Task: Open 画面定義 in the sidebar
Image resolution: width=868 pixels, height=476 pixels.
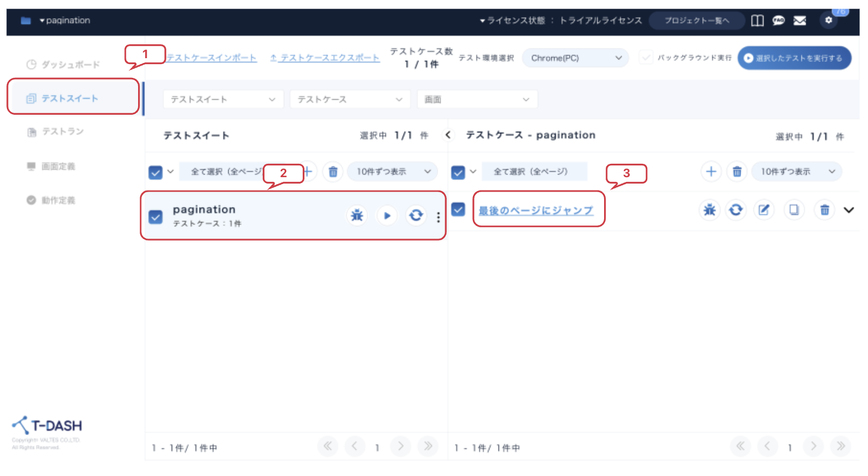Action: point(51,166)
